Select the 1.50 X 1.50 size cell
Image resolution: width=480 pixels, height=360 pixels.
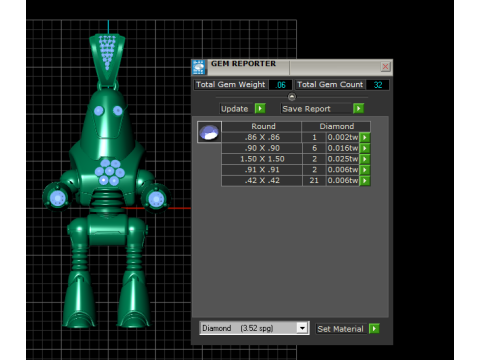(262, 159)
